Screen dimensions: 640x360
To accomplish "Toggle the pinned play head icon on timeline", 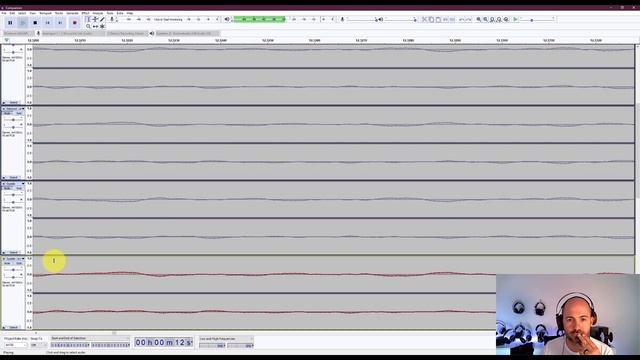I will click(x=7, y=40).
